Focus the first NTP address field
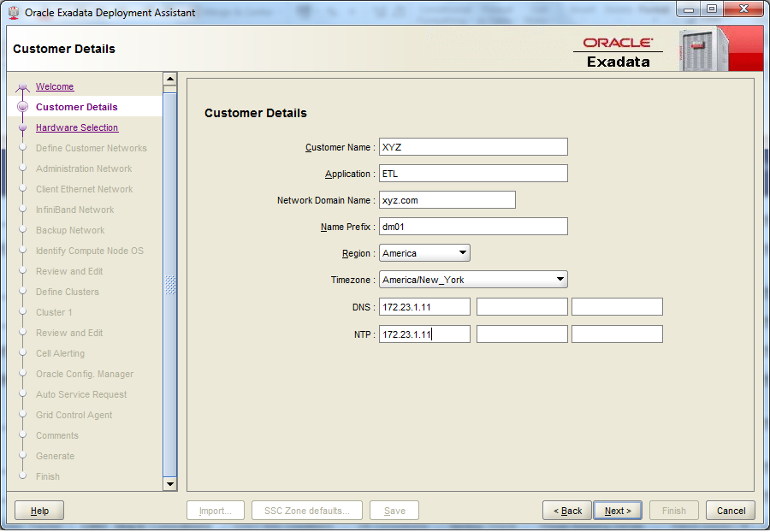 click(x=424, y=334)
